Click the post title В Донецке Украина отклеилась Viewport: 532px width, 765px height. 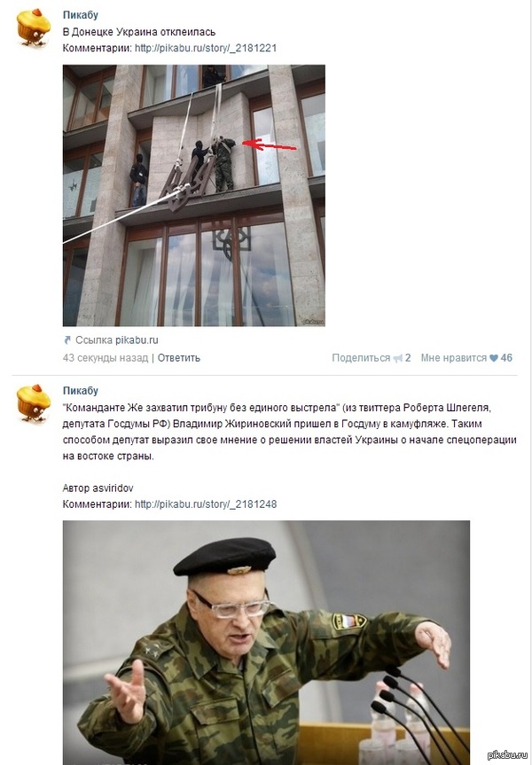tap(139, 32)
